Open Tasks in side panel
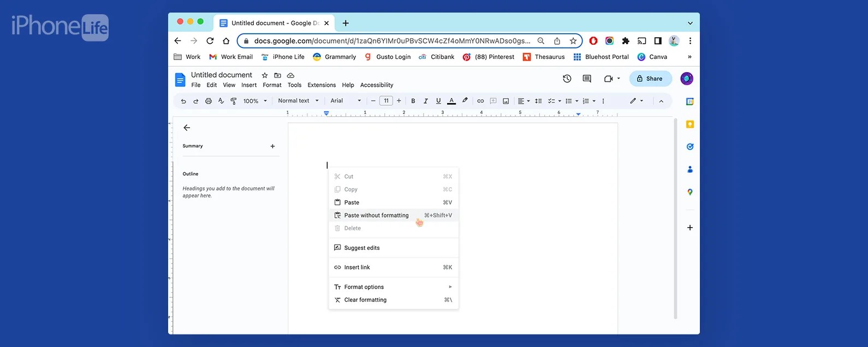The width and height of the screenshot is (868, 347). (x=690, y=147)
